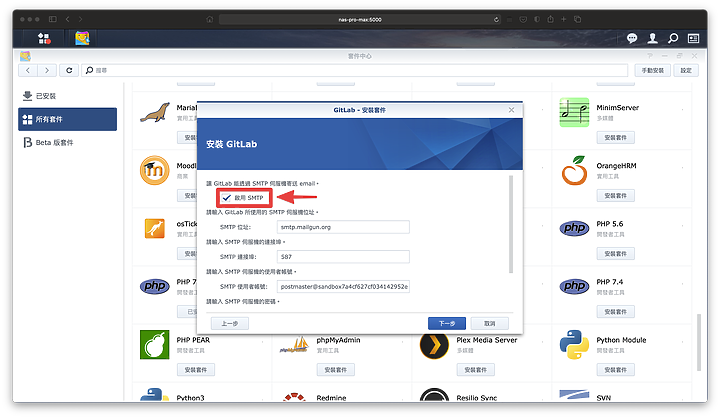Click the Package Center Settings button
Viewport: 720px width, 418px height.
pyautogui.click(x=686, y=70)
